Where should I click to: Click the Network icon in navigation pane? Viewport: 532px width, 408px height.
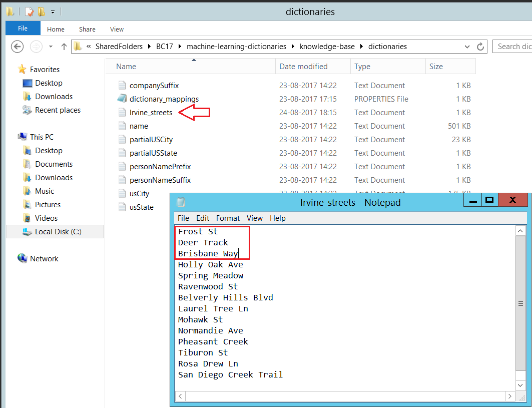pos(23,258)
